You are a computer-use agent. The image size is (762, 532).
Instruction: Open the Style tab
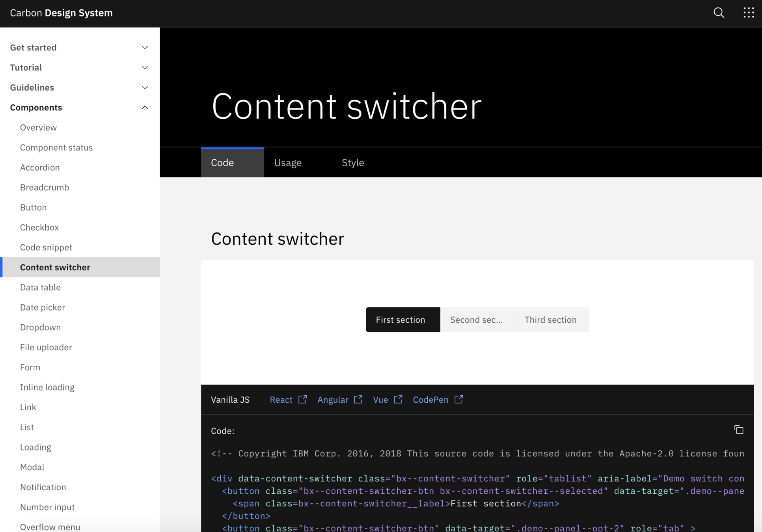point(352,163)
